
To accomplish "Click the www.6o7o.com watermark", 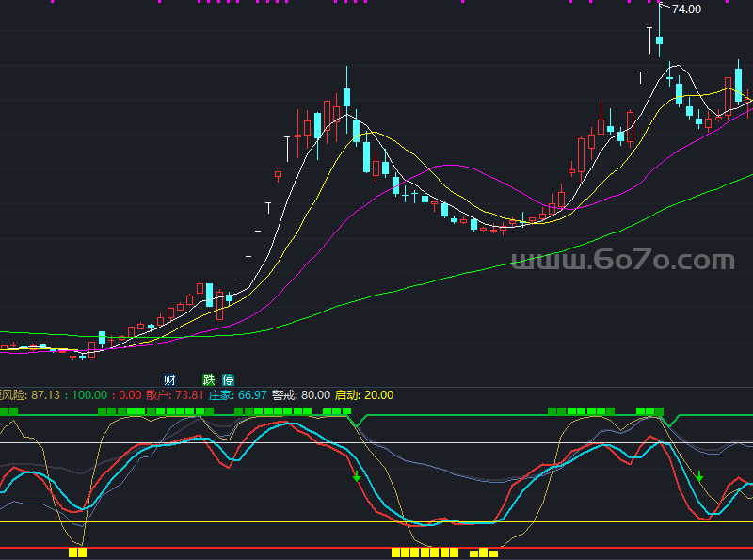I will click(x=622, y=261).
